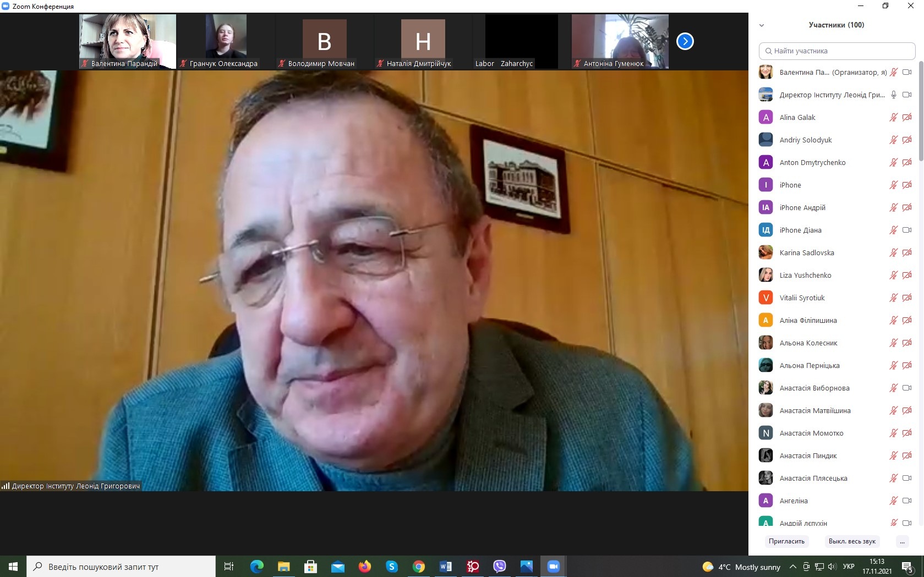Open the notification center icon
Image resolution: width=924 pixels, height=577 pixels.
click(907, 567)
